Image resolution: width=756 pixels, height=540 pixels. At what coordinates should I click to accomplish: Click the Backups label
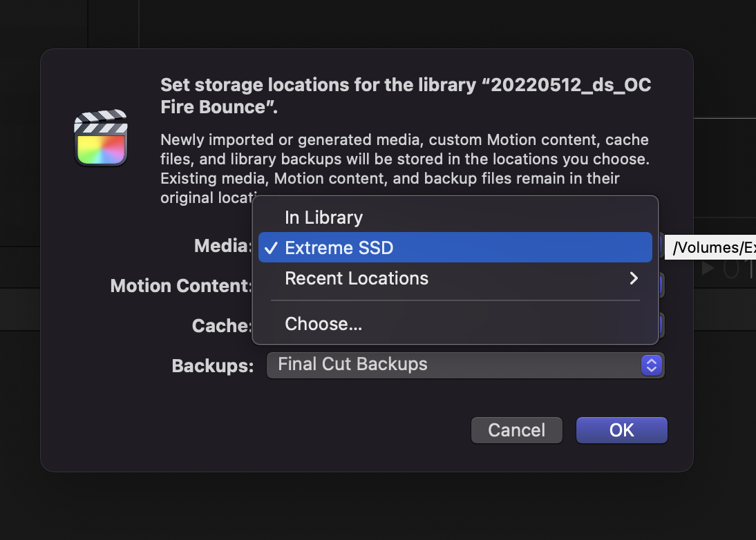[212, 366]
